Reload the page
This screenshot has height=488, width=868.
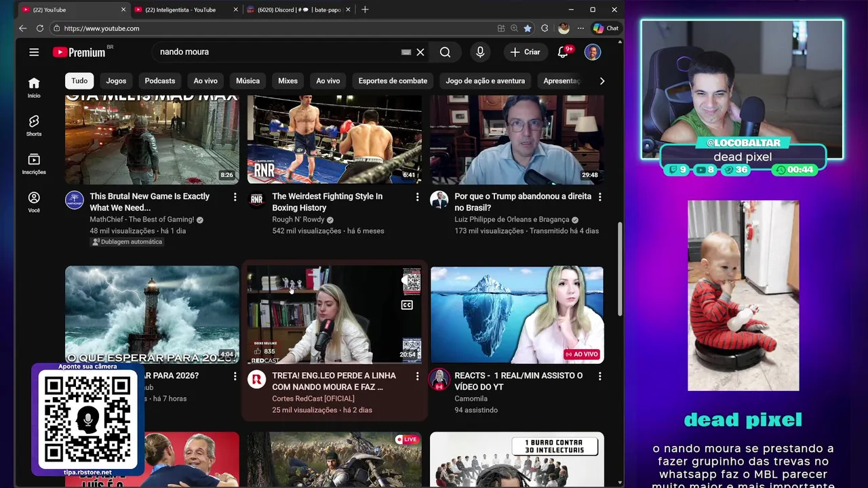[x=40, y=28]
